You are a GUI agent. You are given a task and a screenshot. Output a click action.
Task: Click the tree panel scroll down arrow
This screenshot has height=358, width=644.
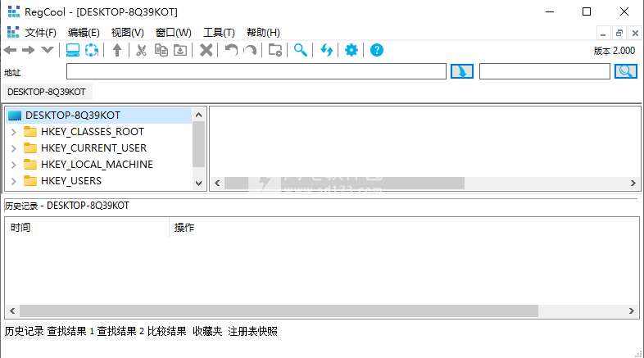199,184
